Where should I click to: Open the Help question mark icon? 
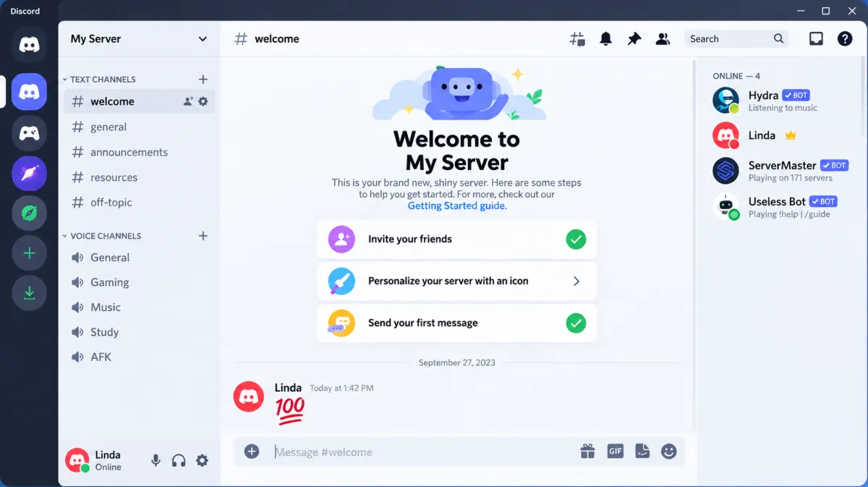[x=845, y=39]
